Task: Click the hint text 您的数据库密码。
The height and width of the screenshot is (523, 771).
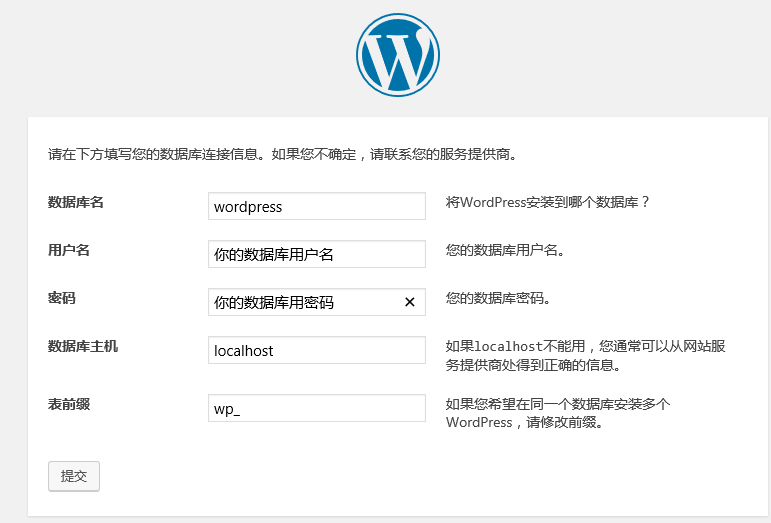Action: (498, 298)
